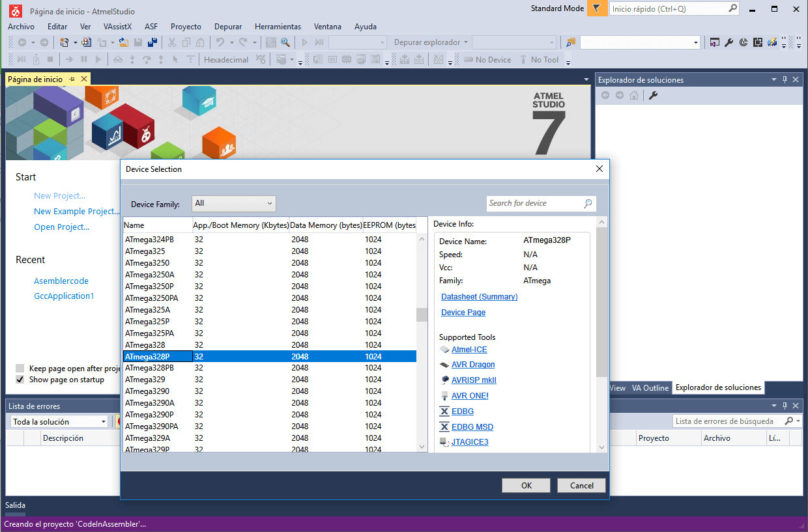Screen dimensions: 808x532
Task: Open the Lista de errores window options arrow
Action: tap(774, 406)
